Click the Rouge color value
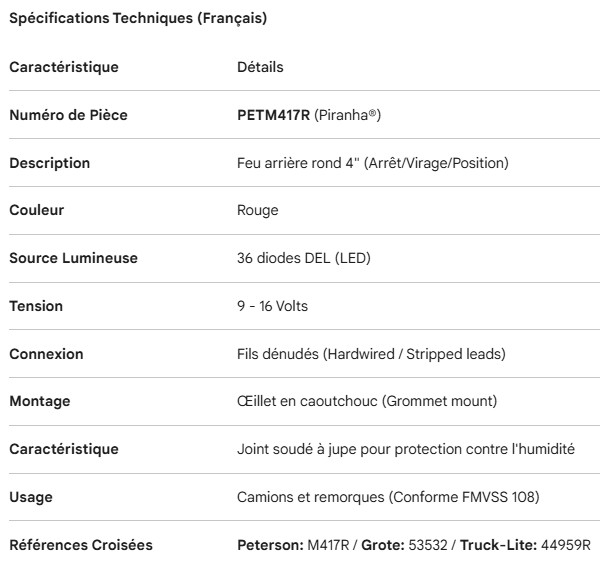Screen dimensions: 600x562 [258, 210]
